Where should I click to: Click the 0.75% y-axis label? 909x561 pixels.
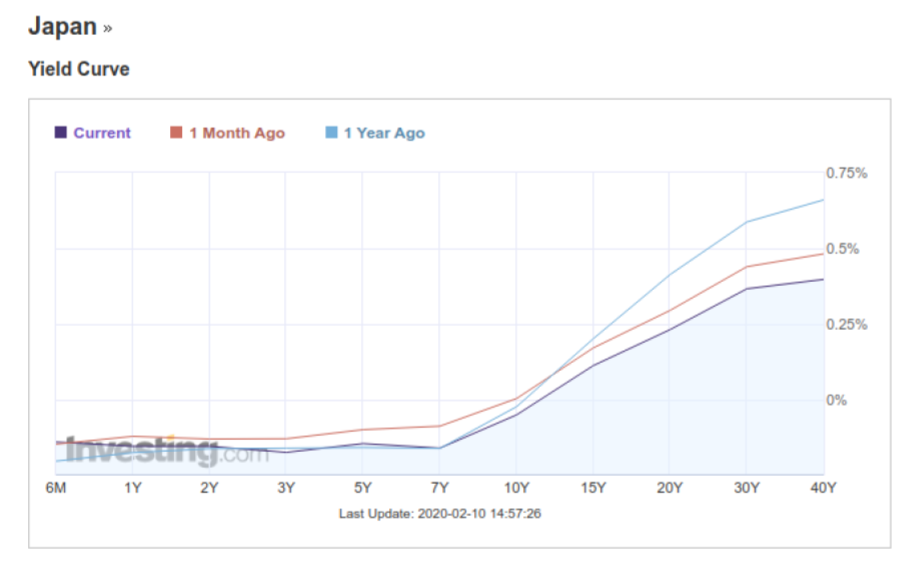click(x=846, y=173)
